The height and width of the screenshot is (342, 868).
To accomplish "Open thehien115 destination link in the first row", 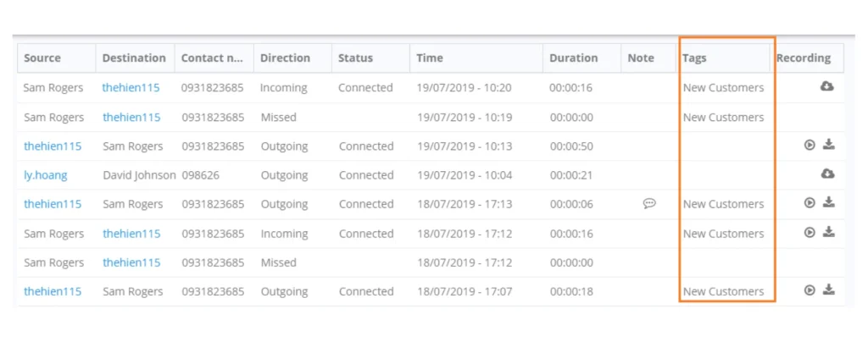I will [131, 87].
